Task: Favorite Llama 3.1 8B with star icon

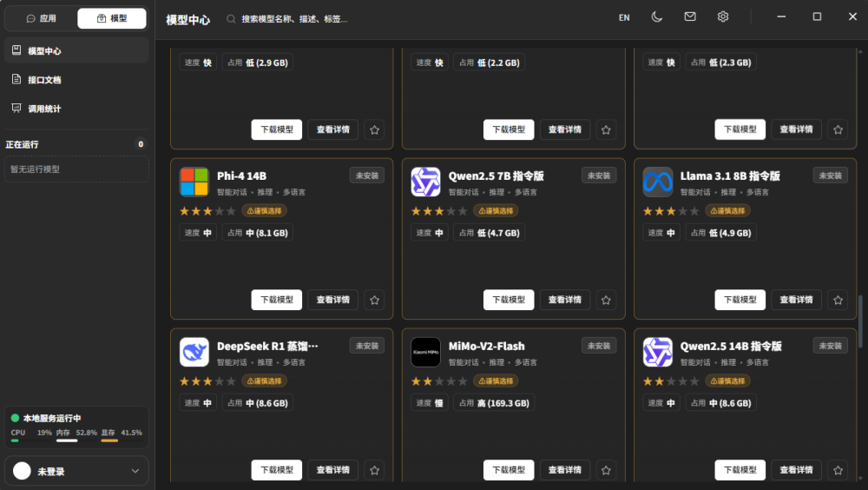Action: (838, 300)
